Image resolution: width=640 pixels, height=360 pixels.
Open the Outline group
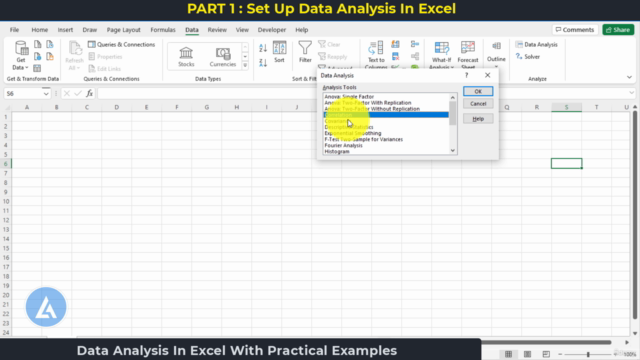pyautogui.click(x=496, y=54)
